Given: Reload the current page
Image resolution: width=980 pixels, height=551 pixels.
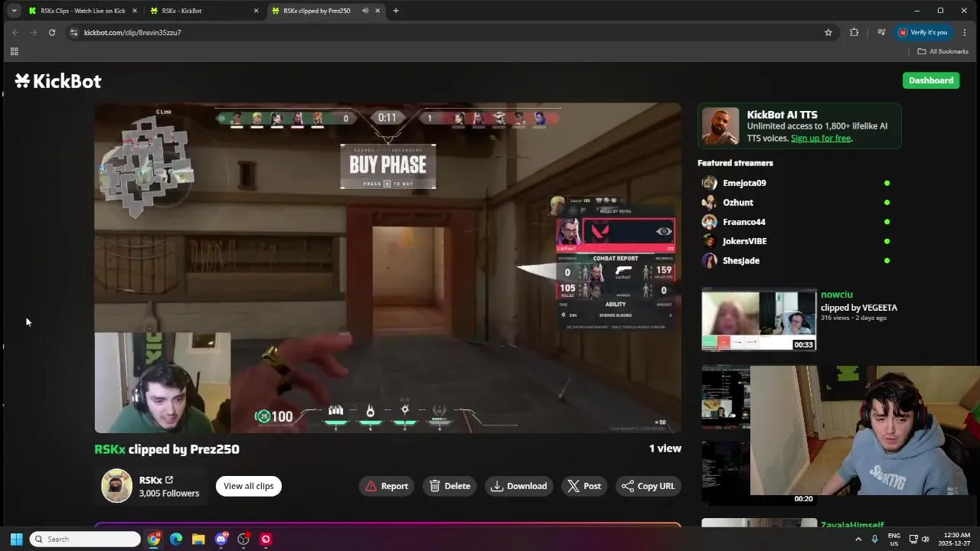Looking at the screenshot, I should 52,32.
